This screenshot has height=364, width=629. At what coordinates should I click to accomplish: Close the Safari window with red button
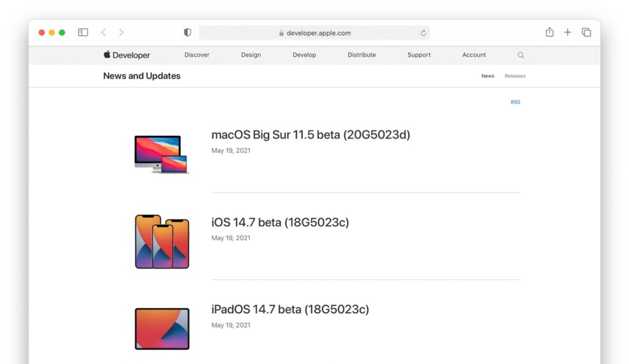(42, 33)
